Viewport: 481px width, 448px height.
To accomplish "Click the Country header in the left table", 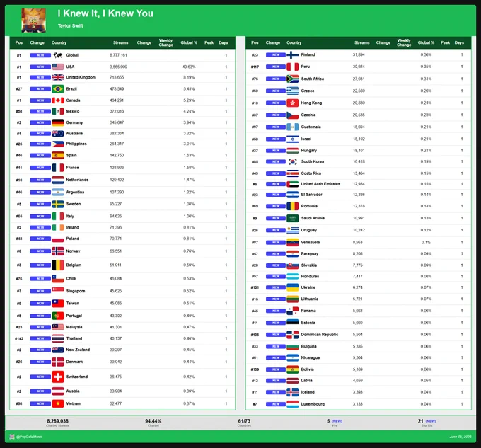I will point(59,42).
